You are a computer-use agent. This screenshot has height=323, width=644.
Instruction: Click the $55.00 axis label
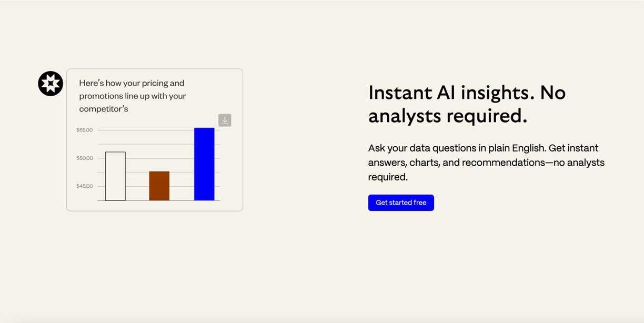click(x=84, y=130)
